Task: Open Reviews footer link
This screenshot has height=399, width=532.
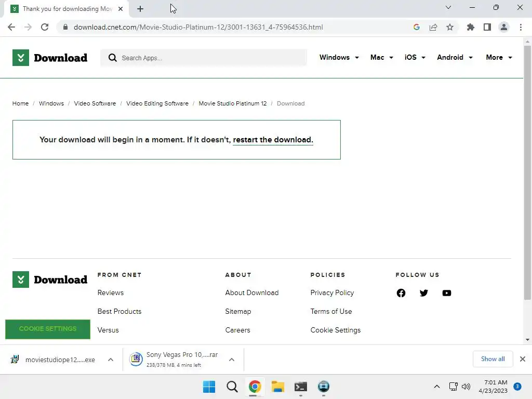Action: pos(111,293)
